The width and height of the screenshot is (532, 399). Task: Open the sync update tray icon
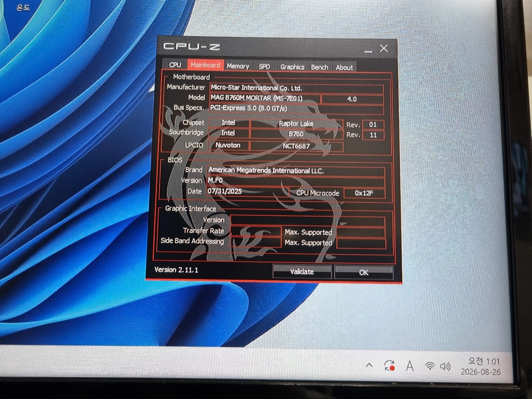click(x=389, y=366)
